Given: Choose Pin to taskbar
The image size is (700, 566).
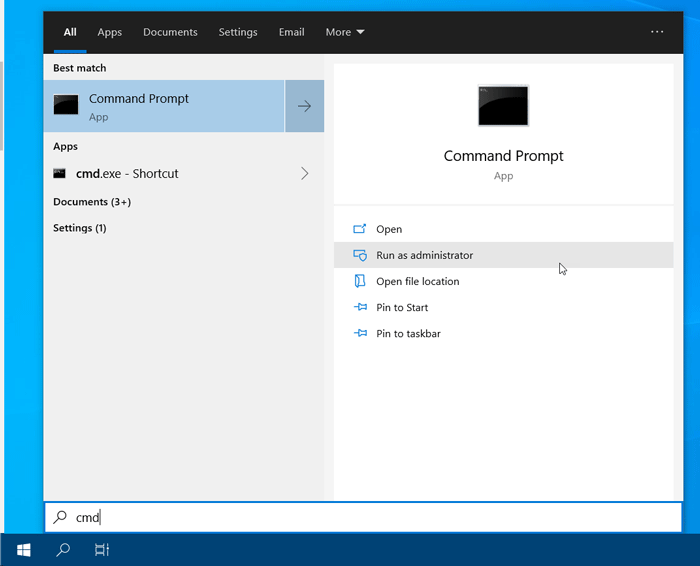Looking at the screenshot, I should [x=504, y=333].
